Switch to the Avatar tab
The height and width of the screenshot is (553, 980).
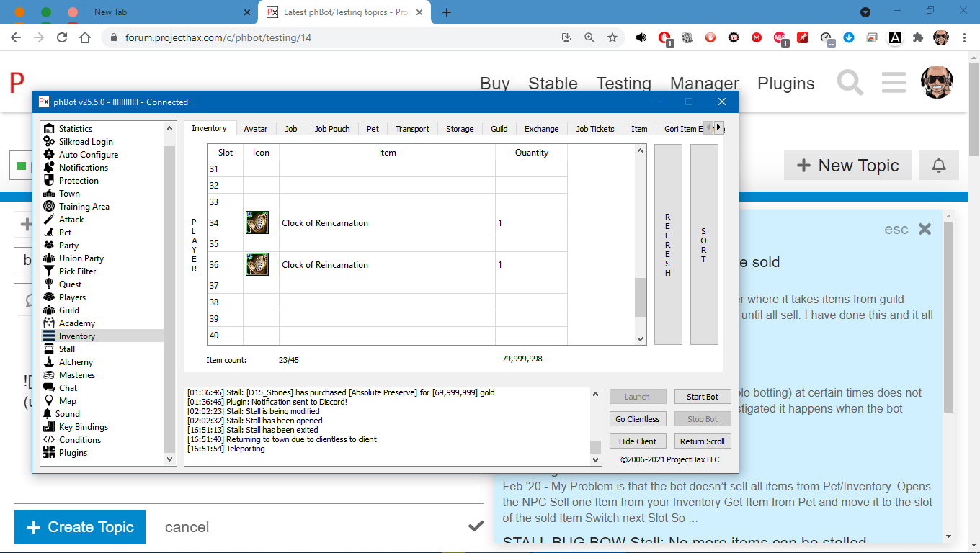coord(255,129)
